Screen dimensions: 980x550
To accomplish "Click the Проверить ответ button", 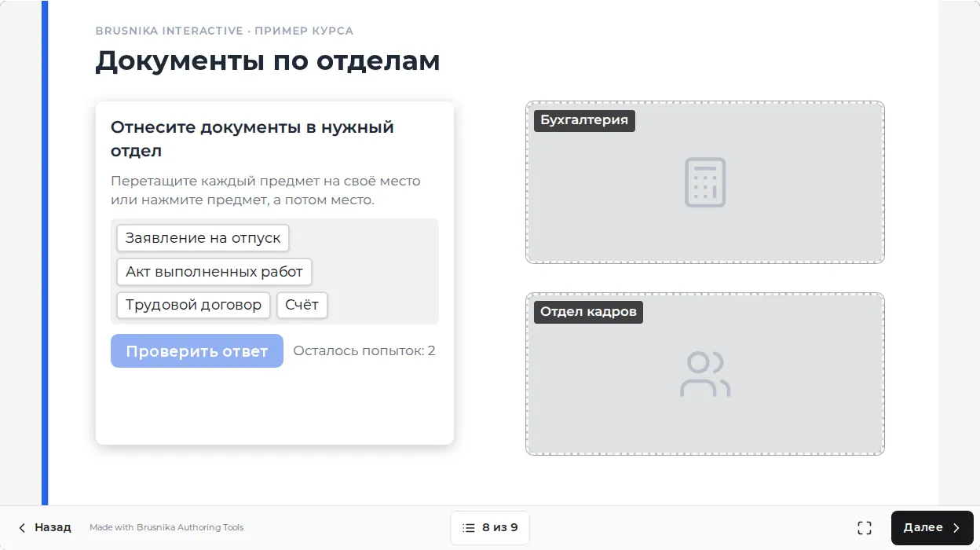I will tap(197, 351).
